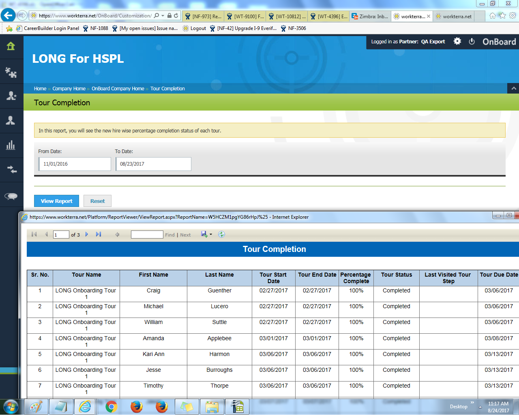Click the Home breadcrumb link
This screenshot has height=420, width=519.
coord(40,88)
